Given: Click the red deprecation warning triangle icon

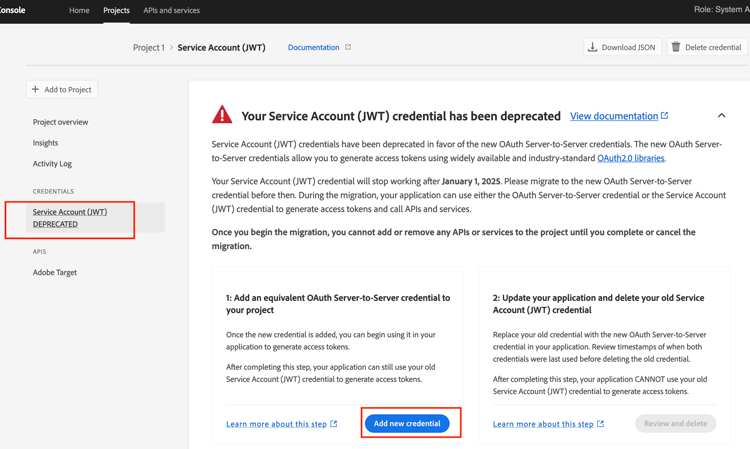Looking at the screenshot, I should [x=222, y=115].
